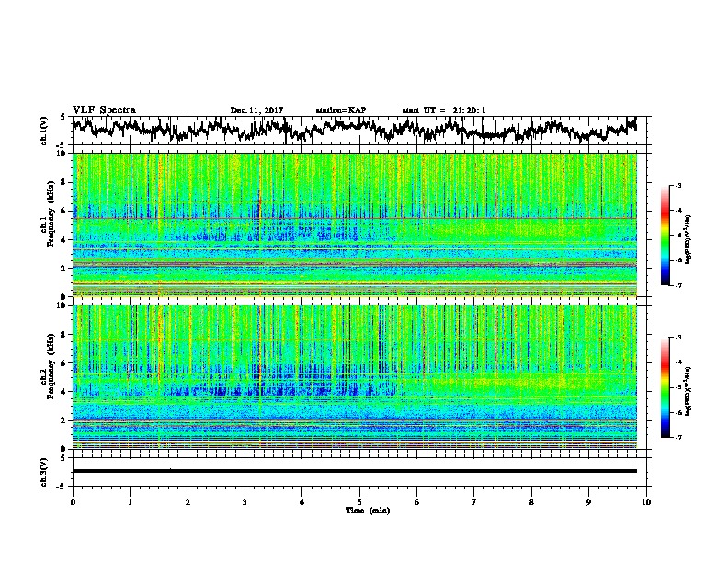
Task: Click time axis tick label "5"
Action: [x=359, y=501]
